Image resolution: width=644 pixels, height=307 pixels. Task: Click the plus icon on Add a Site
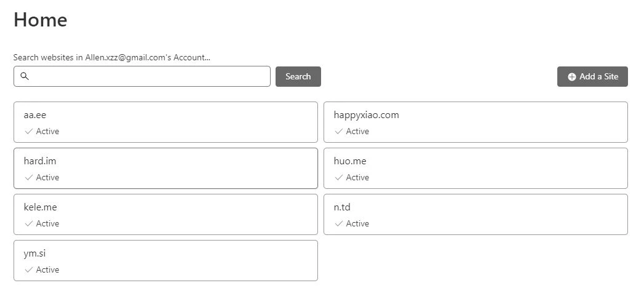571,77
